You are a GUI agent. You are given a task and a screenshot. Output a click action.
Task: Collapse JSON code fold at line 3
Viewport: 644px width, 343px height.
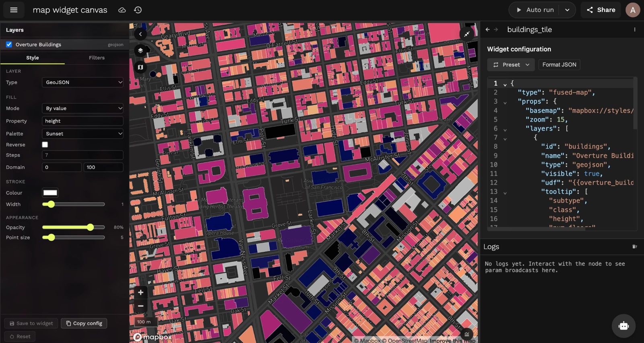click(x=505, y=102)
